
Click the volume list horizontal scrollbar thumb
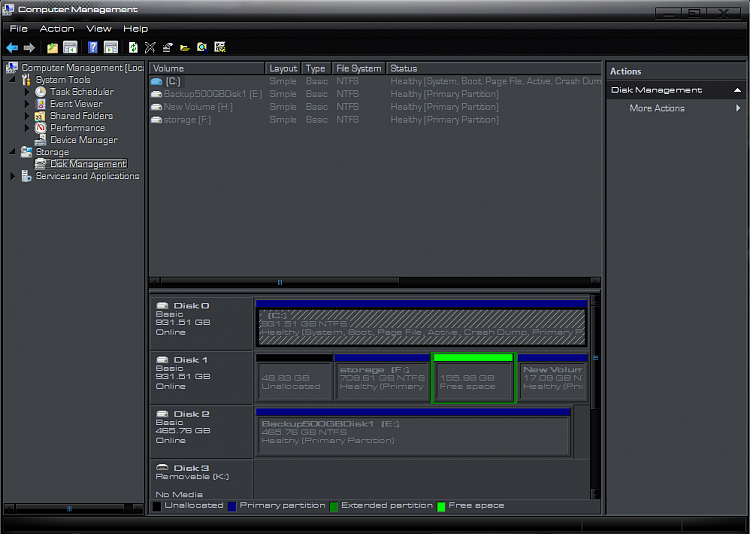pos(280,282)
